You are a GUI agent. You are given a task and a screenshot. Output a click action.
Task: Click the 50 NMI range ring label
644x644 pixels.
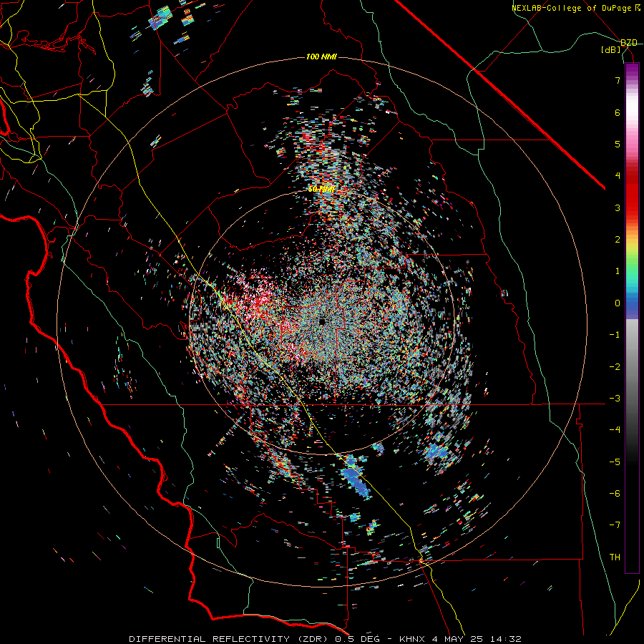pos(321,190)
